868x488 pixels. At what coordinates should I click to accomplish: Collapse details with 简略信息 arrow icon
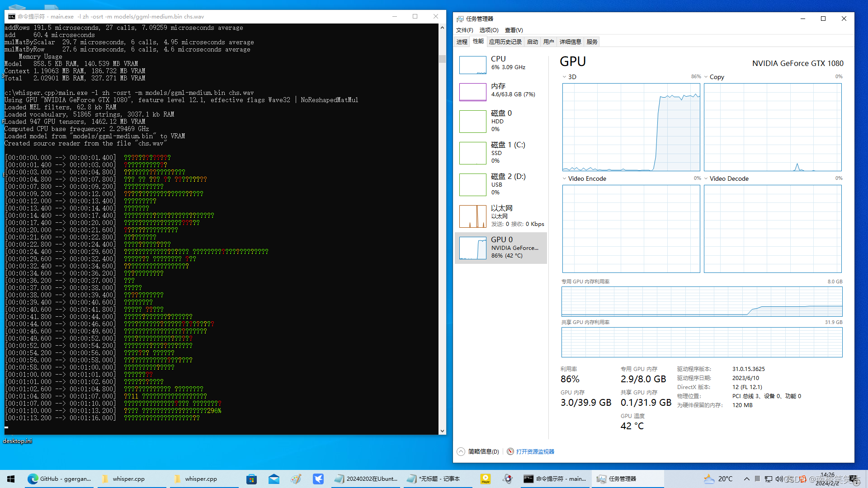(461, 451)
